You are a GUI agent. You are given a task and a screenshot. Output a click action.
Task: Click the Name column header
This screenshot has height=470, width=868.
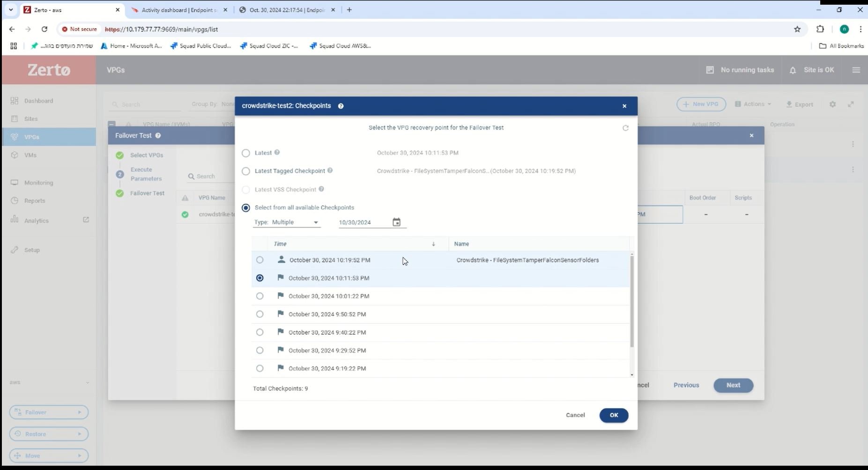(461, 244)
